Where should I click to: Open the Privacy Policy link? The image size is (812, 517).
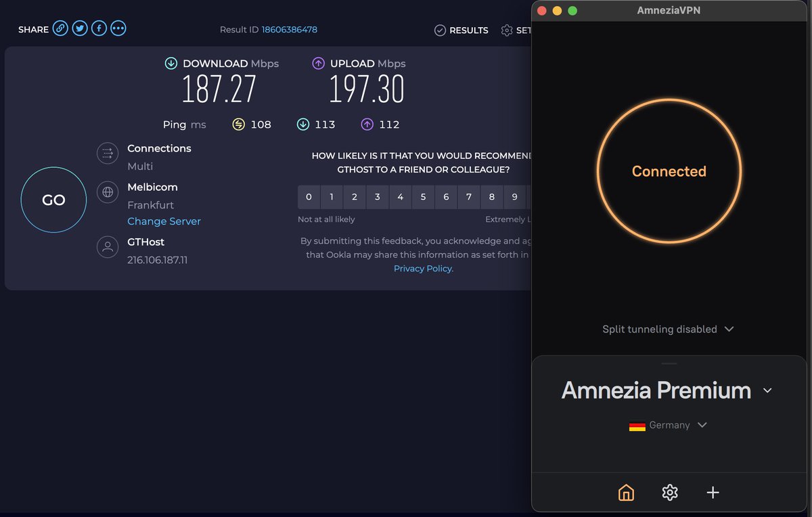pyautogui.click(x=424, y=269)
